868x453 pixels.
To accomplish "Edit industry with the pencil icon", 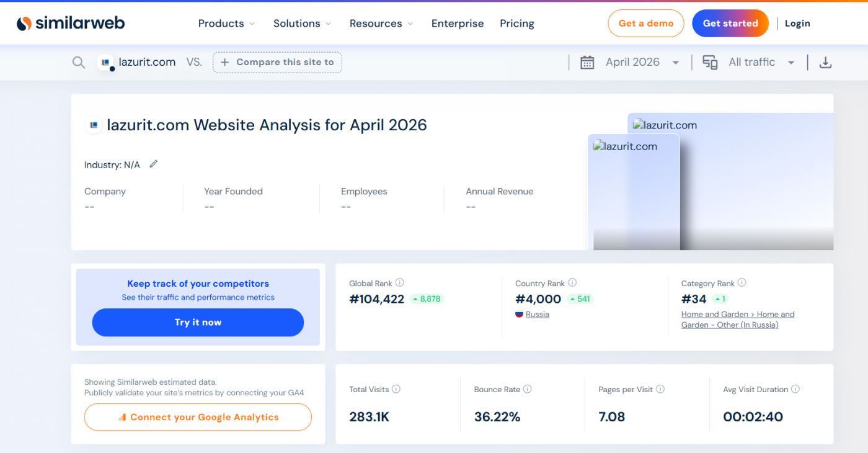I will tap(154, 164).
